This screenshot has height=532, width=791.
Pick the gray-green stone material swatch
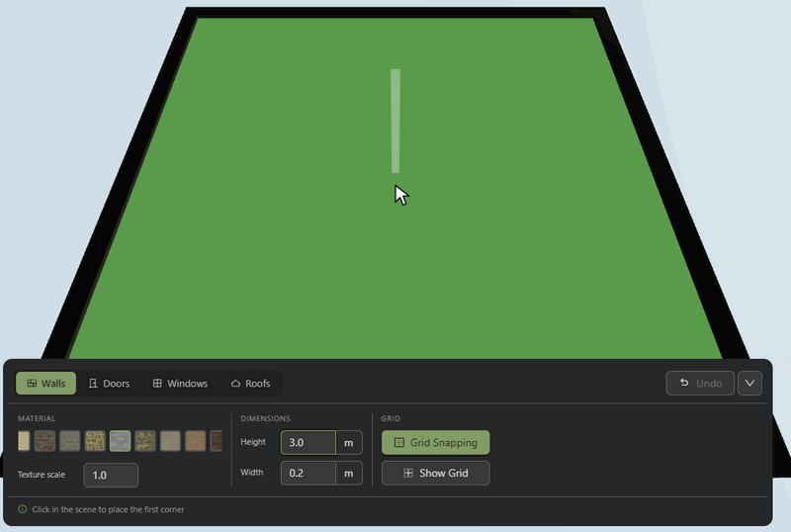69,441
